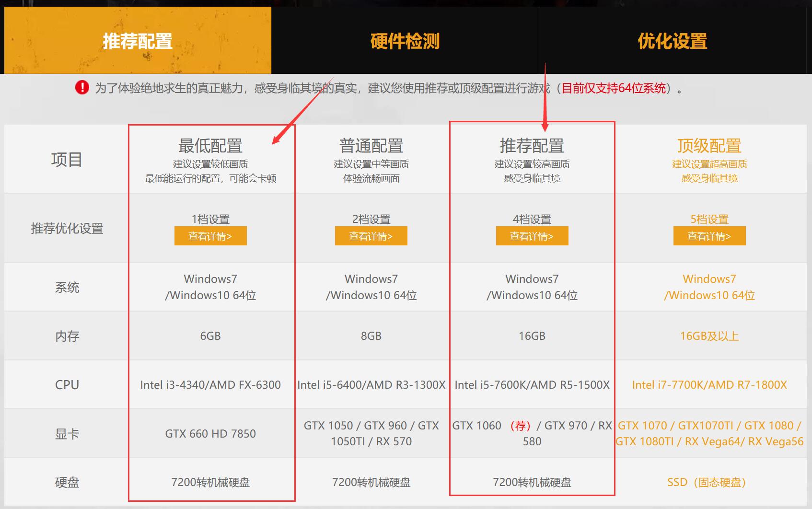Click the GTX 1060 (荐) graphics cell
This screenshot has height=509, width=812.
click(532, 433)
